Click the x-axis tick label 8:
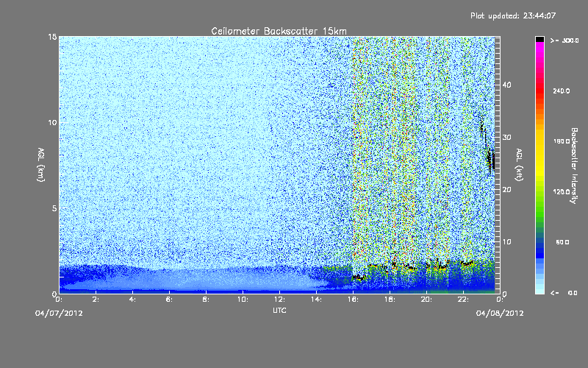This screenshot has width=588, height=368. tap(206, 300)
